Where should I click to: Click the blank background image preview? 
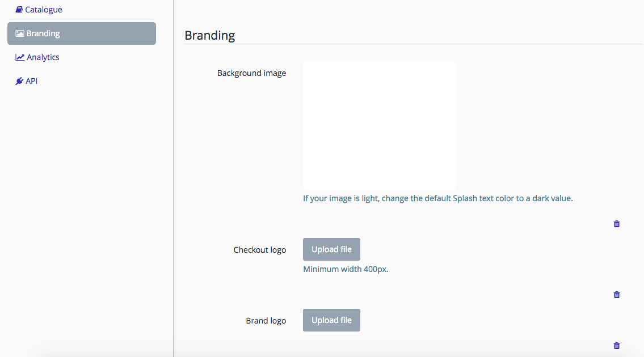coord(380,126)
